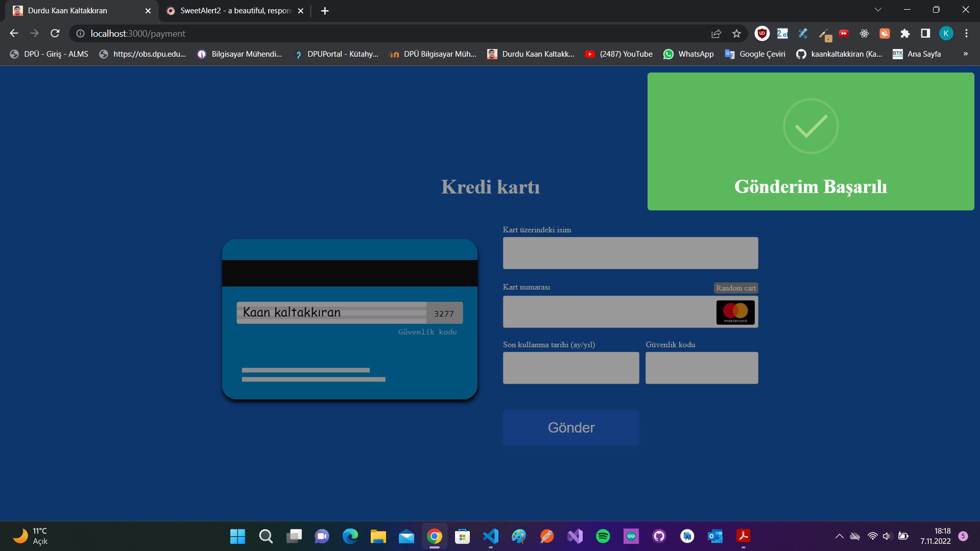Image resolution: width=980 pixels, height=551 pixels.
Task: Open the WhatsApp bookmark
Action: pos(688,54)
